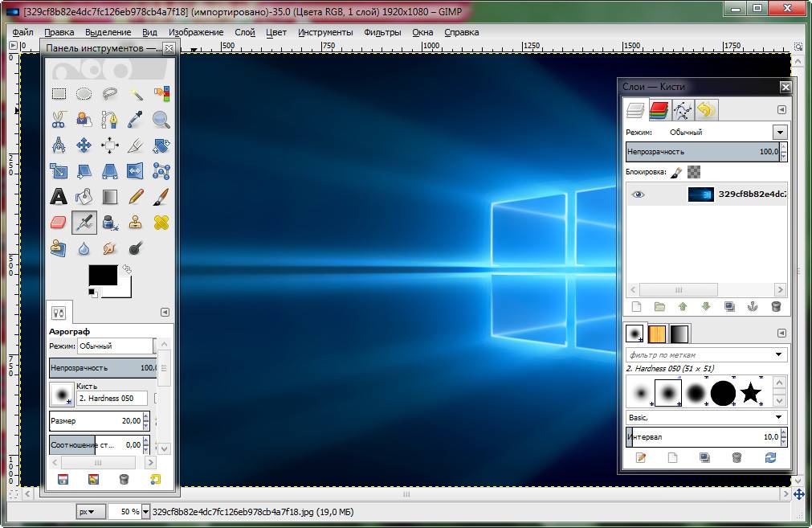
Task: Open the brush tag filter dropdown
Action: [x=778, y=355]
